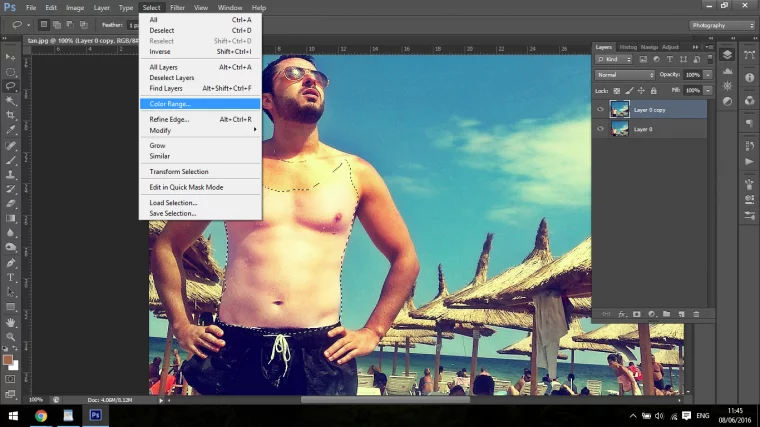Select the Rectangle shape tool
Screen dimensions: 760x427
[10, 307]
